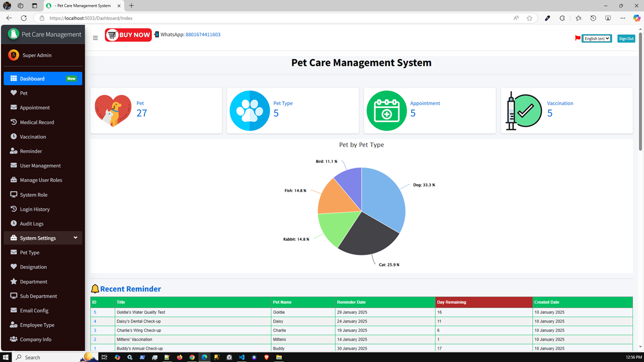
Task: Click the Login History sidebar icon
Action: [14, 209]
